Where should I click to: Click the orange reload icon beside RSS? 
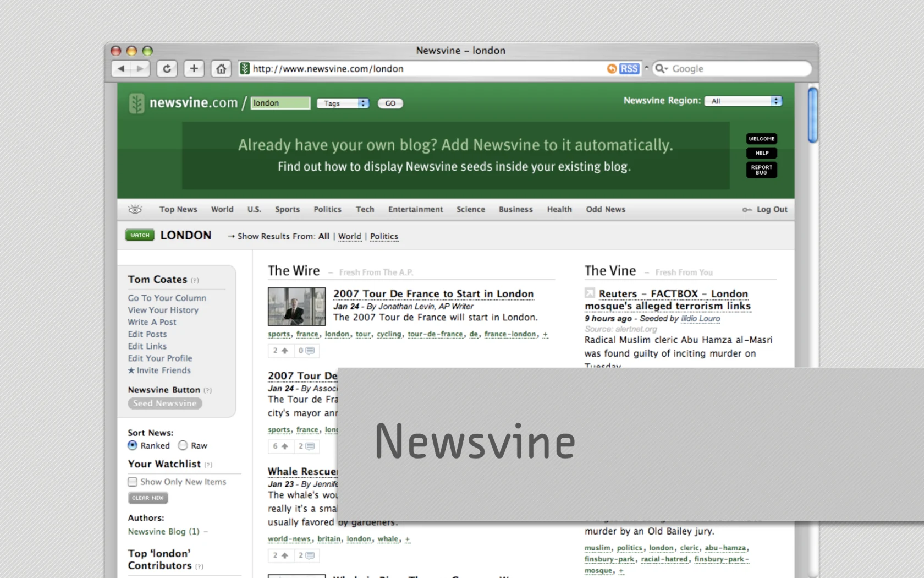point(612,69)
